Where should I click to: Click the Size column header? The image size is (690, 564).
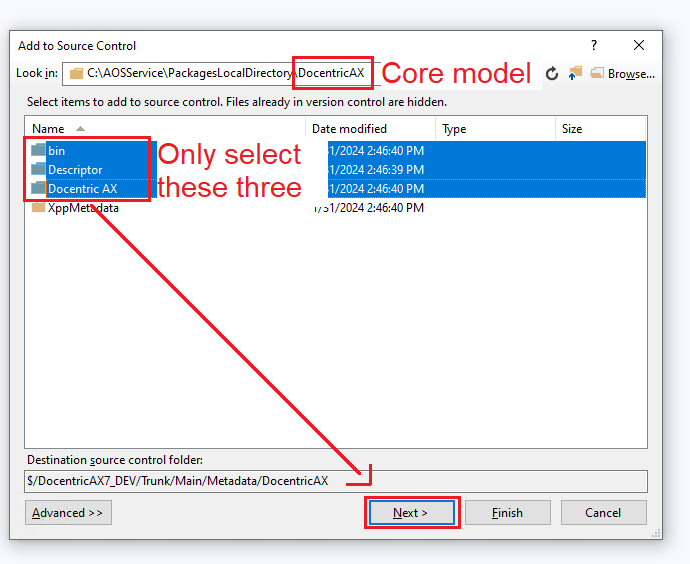600,129
